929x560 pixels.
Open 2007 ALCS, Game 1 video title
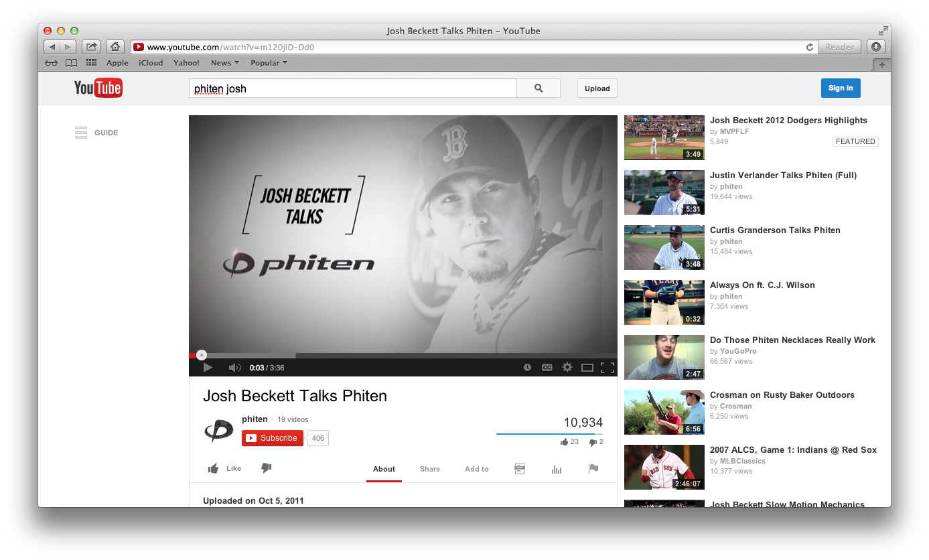(793, 450)
